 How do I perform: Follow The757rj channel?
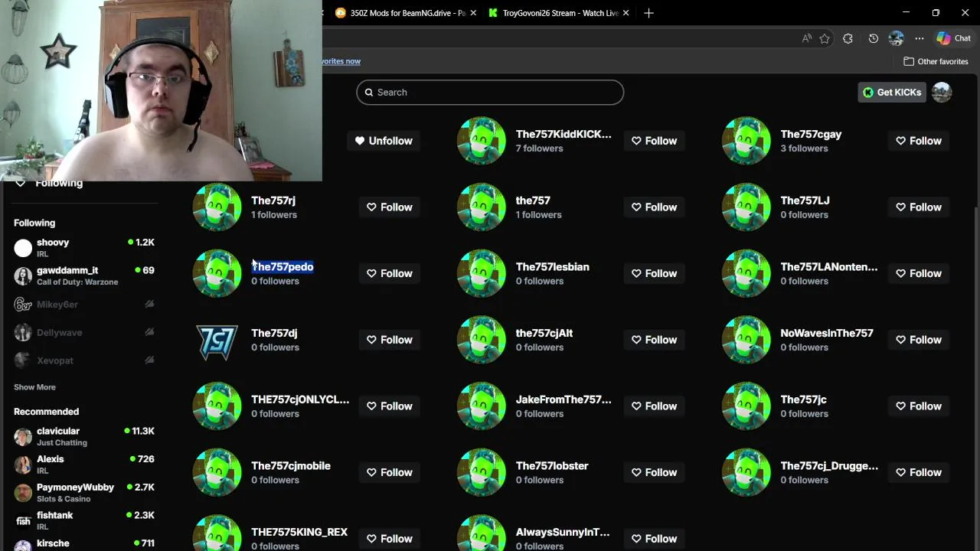pyautogui.click(x=390, y=207)
